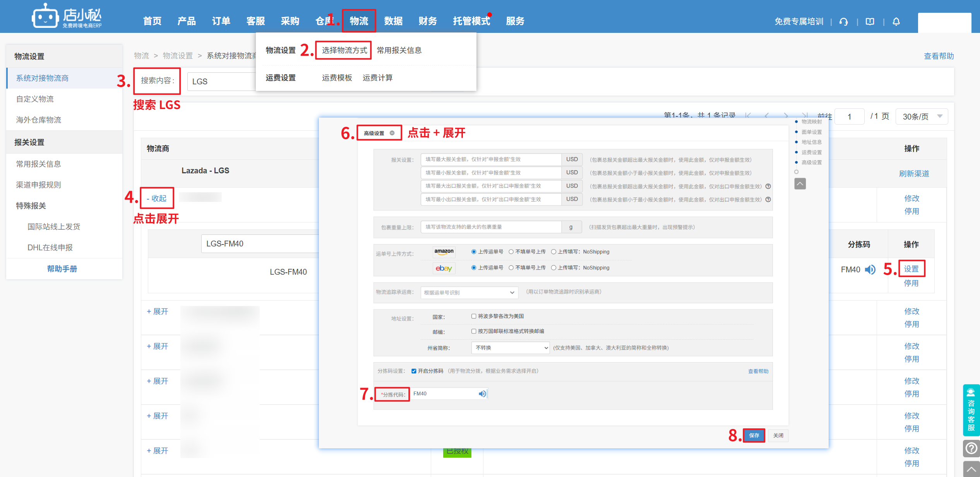980x477 pixels.
Task: Select 'Choose logistics method' submenu item
Action: coord(344,50)
